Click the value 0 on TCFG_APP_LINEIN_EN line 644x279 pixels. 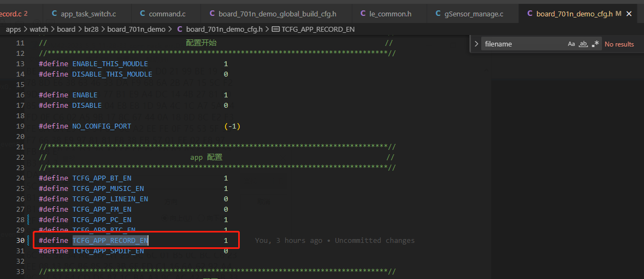coord(226,199)
